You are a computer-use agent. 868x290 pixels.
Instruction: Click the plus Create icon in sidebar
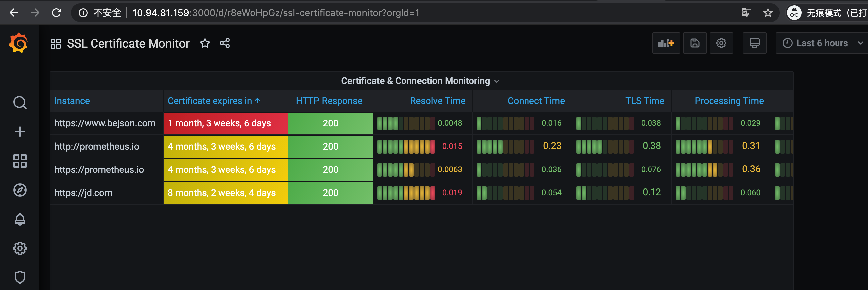click(20, 131)
